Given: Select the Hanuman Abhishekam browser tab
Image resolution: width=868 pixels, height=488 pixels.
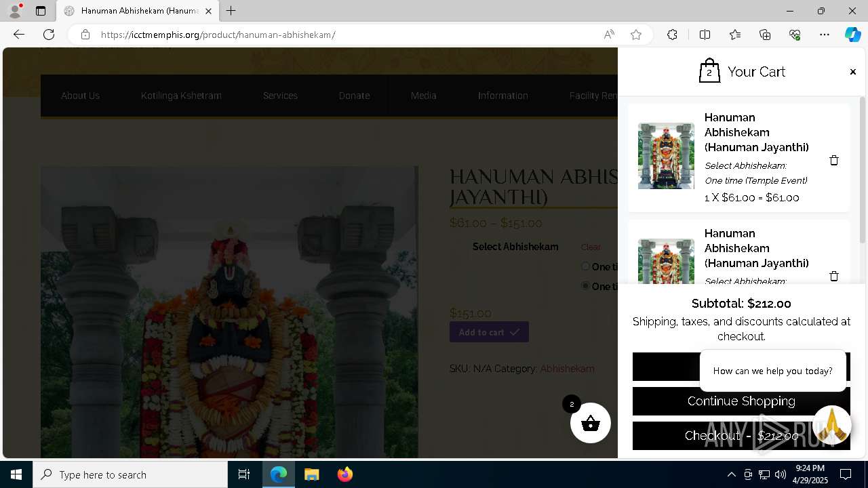Looking at the screenshot, I should [138, 11].
